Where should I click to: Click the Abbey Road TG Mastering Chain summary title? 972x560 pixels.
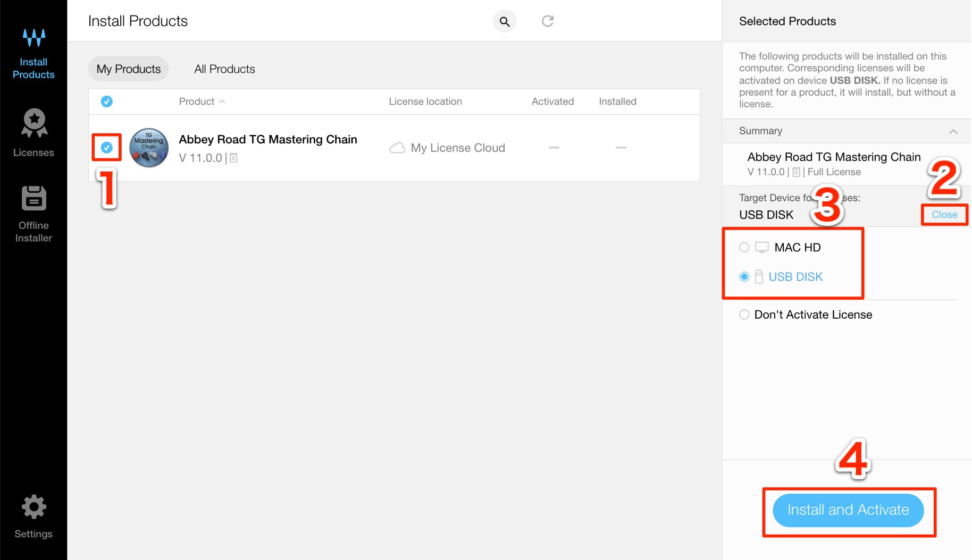834,157
